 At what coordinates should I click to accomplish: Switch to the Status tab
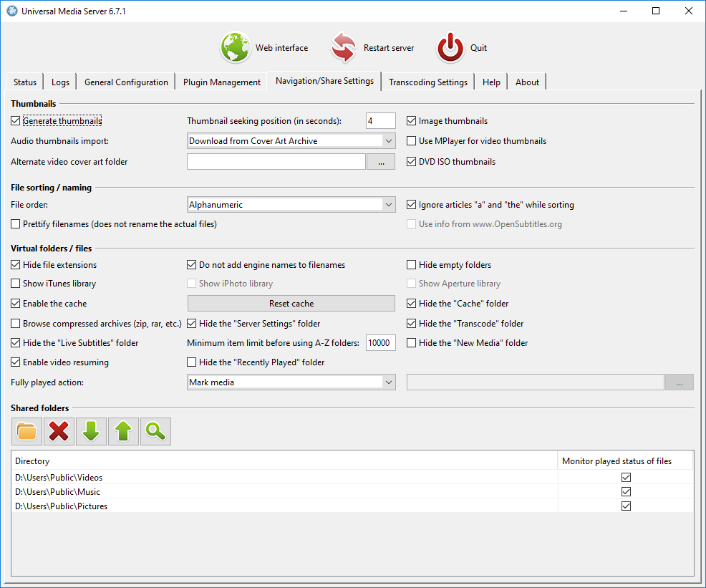click(x=25, y=82)
